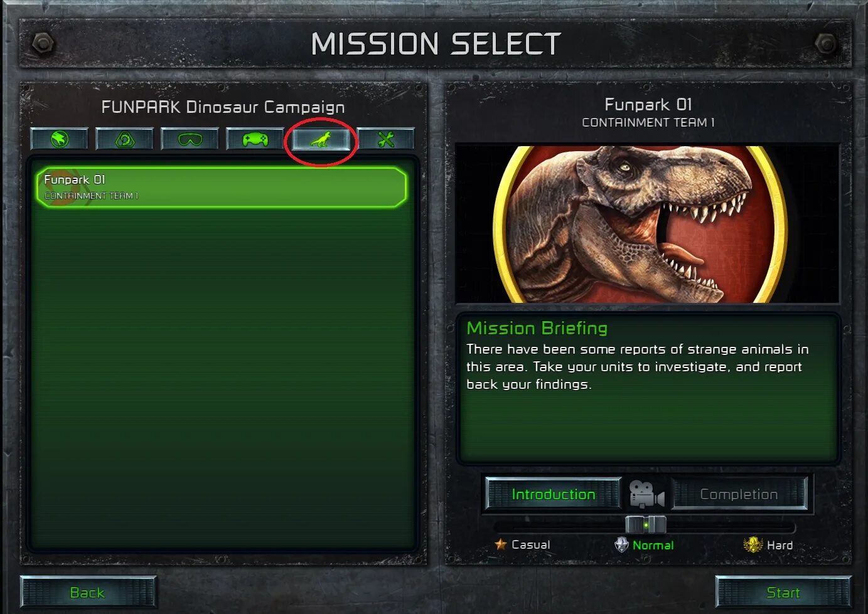Play the Introduction video
Image resolution: width=868 pixels, height=614 pixels.
pyautogui.click(x=553, y=494)
